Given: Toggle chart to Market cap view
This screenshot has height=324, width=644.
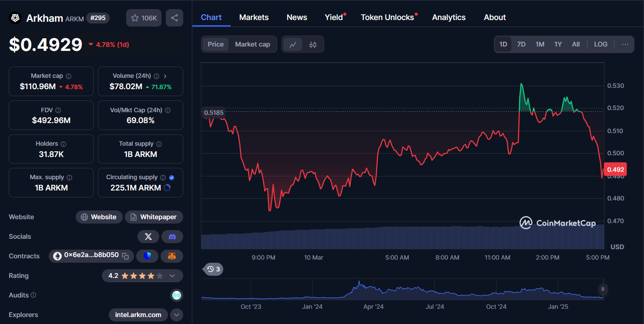Looking at the screenshot, I should pyautogui.click(x=252, y=44).
